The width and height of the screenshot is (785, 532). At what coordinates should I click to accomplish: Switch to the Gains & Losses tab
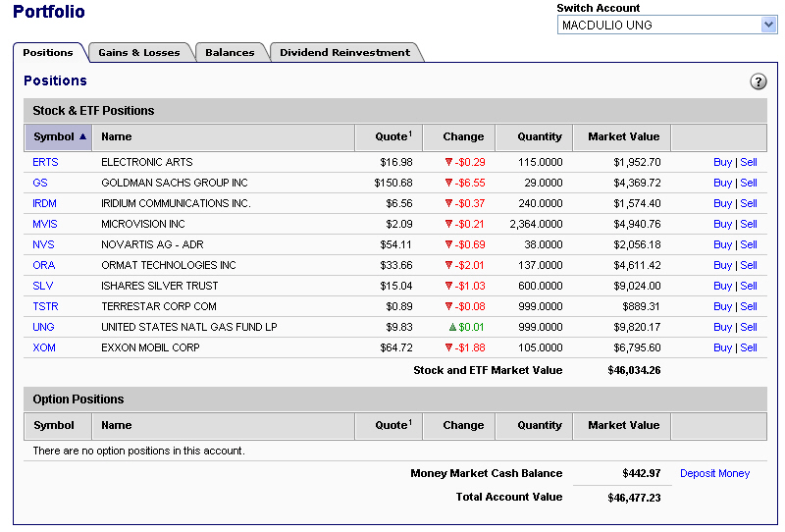point(139,53)
